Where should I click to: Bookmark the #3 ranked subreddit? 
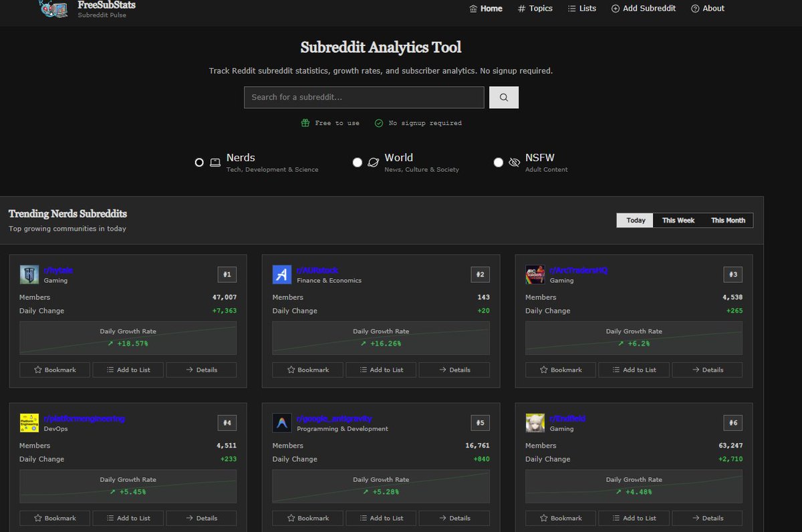point(561,370)
